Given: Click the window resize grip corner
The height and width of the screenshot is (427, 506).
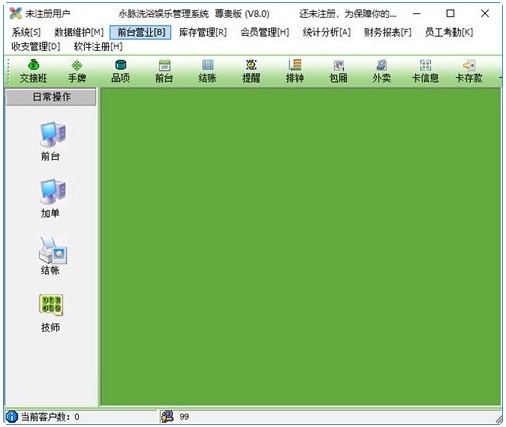Looking at the screenshot, I should click(x=498, y=419).
